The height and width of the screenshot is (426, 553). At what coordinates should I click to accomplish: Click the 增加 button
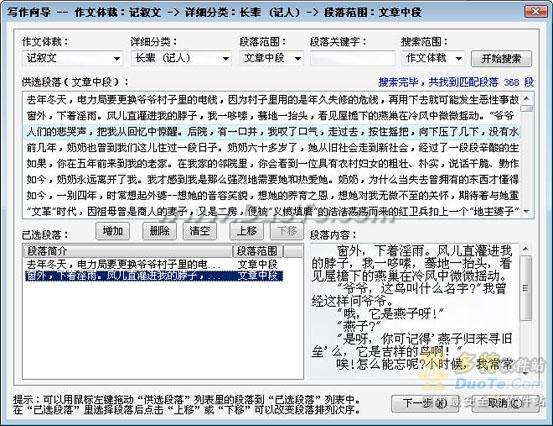pyautogui.click(x=113, y=231)
